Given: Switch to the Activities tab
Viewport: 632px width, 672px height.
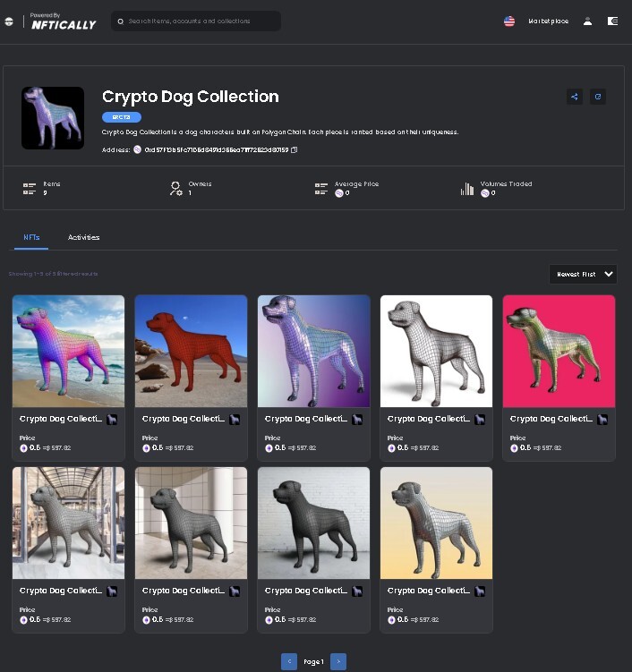Looking at the screenshot, I should click(x=83, y=237).
